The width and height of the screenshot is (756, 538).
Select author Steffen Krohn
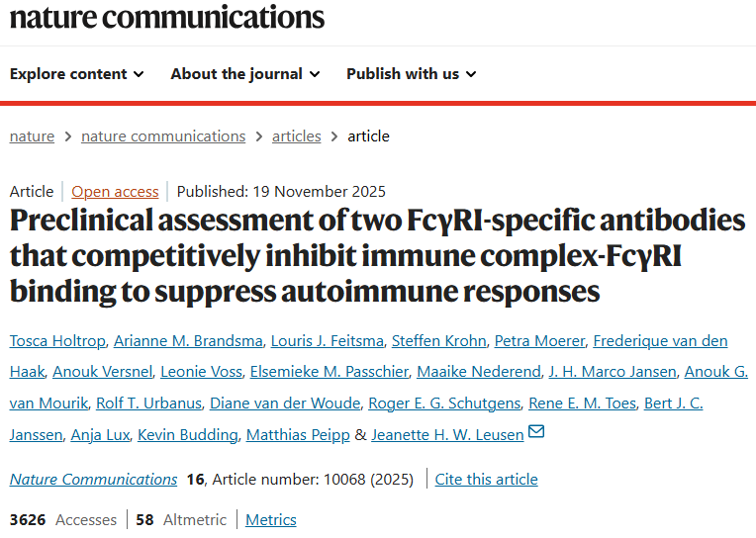tap(438, 341)
